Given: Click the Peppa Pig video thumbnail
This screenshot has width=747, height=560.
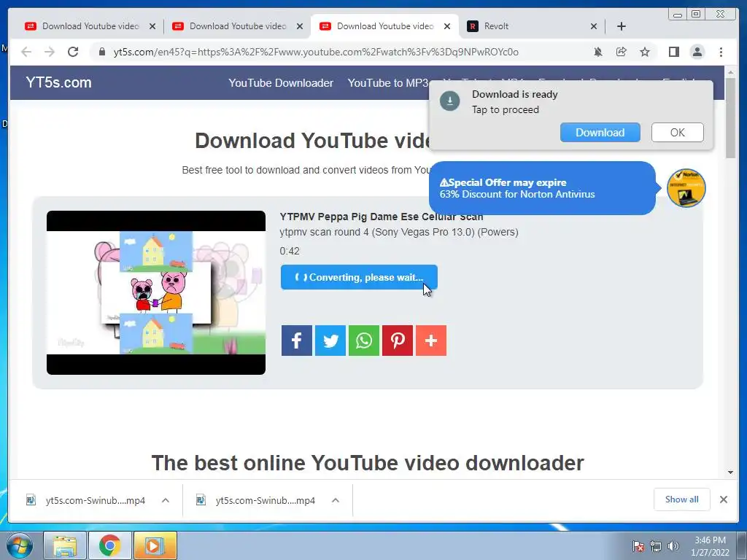Looking at the screenshot, I should coord(156,292).
